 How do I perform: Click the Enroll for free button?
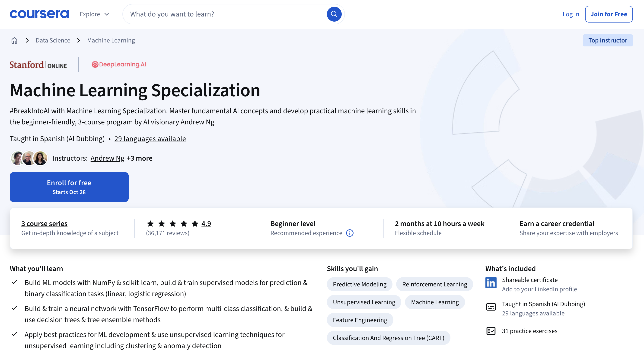click(69, 187)
